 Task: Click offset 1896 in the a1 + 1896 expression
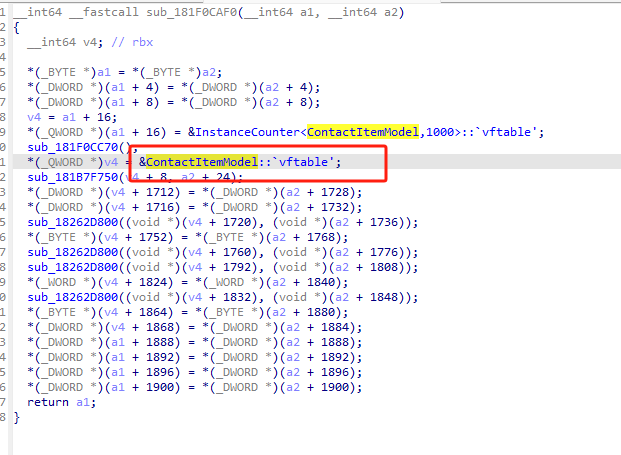pos(160,372)
